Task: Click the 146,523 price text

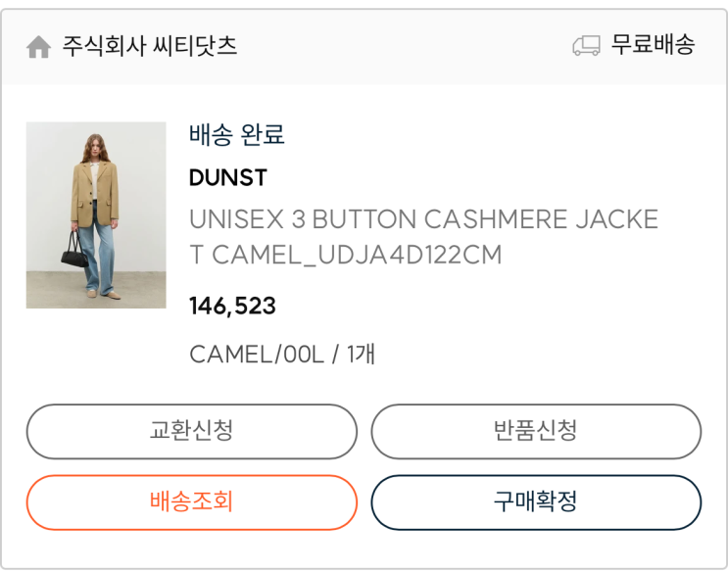Action: pos(232,307)
